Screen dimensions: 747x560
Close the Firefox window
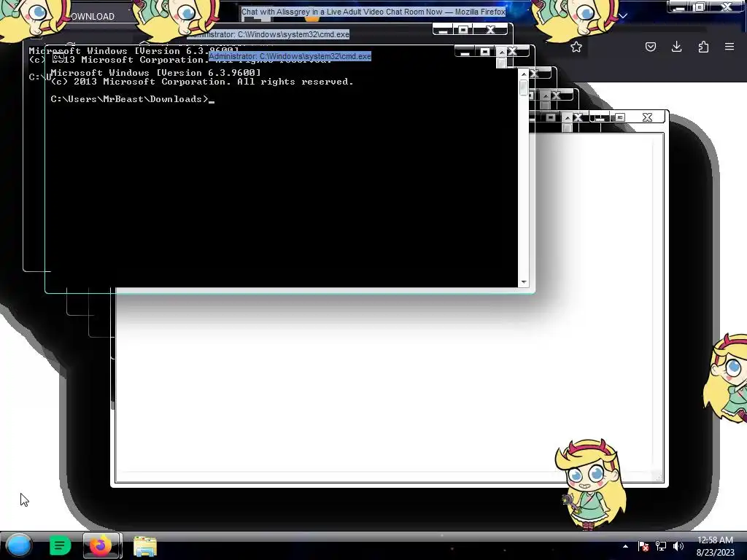coord(727,7)
